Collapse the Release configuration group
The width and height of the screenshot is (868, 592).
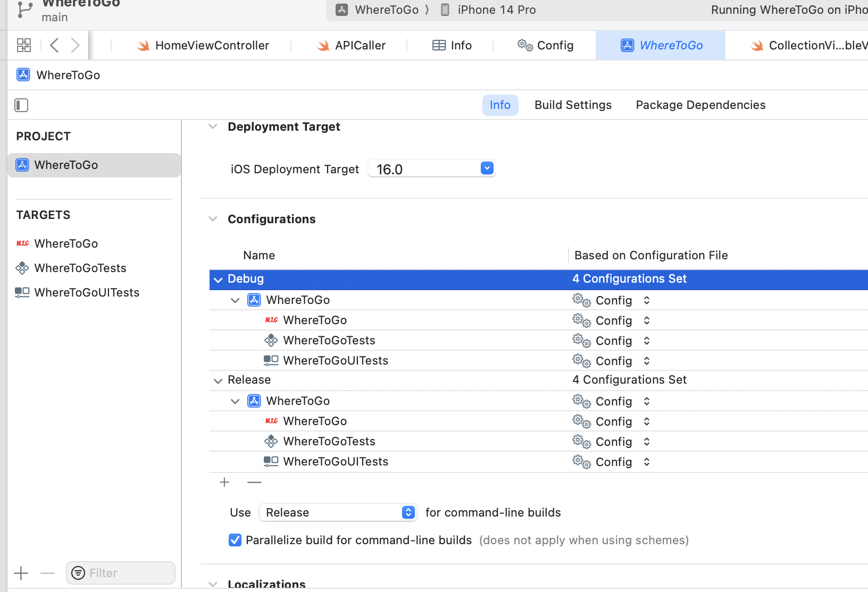pyautogui.click(x=218, y=380)
